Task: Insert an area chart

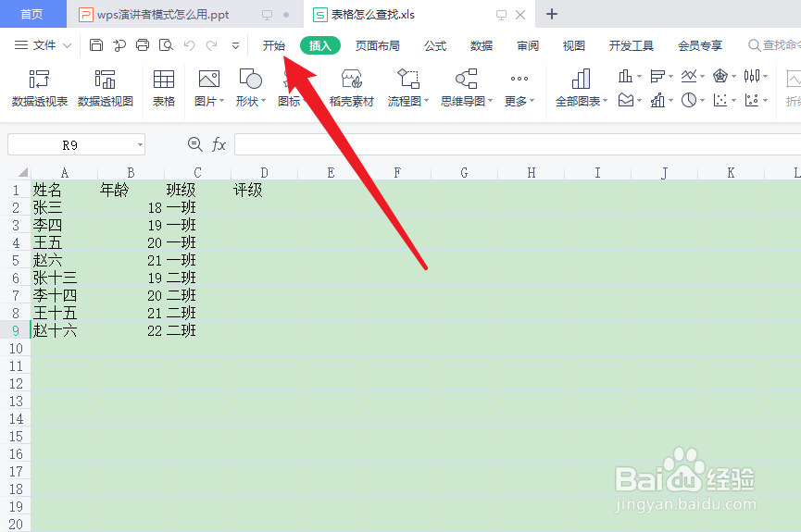Action: tap(626, 100)
